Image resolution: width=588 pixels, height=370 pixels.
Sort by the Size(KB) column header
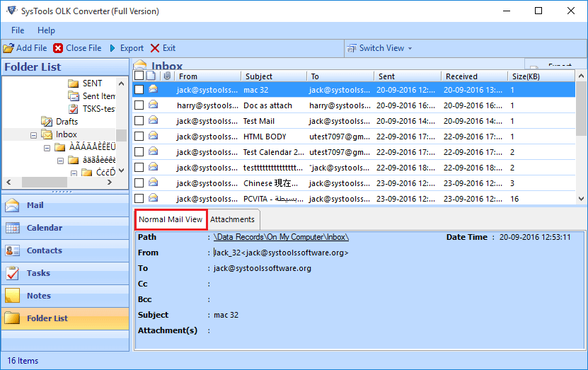(x=541, y=76)
